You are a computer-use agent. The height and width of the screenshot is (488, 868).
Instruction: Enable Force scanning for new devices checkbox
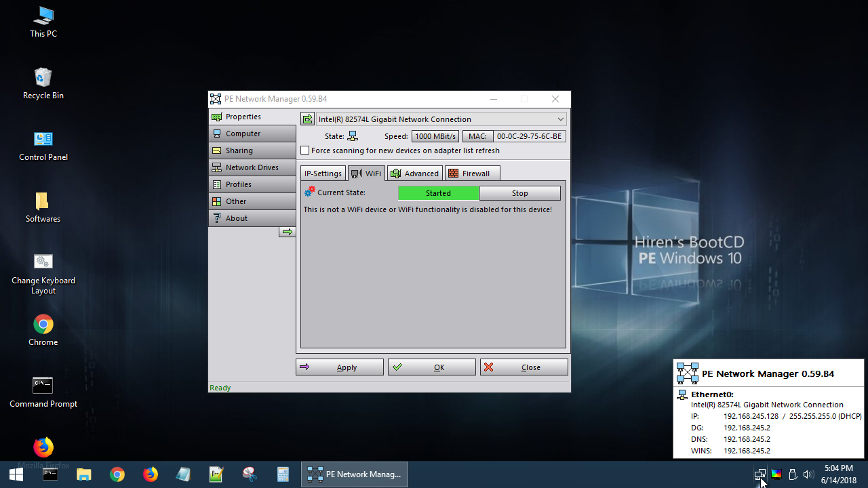[305, 150]
